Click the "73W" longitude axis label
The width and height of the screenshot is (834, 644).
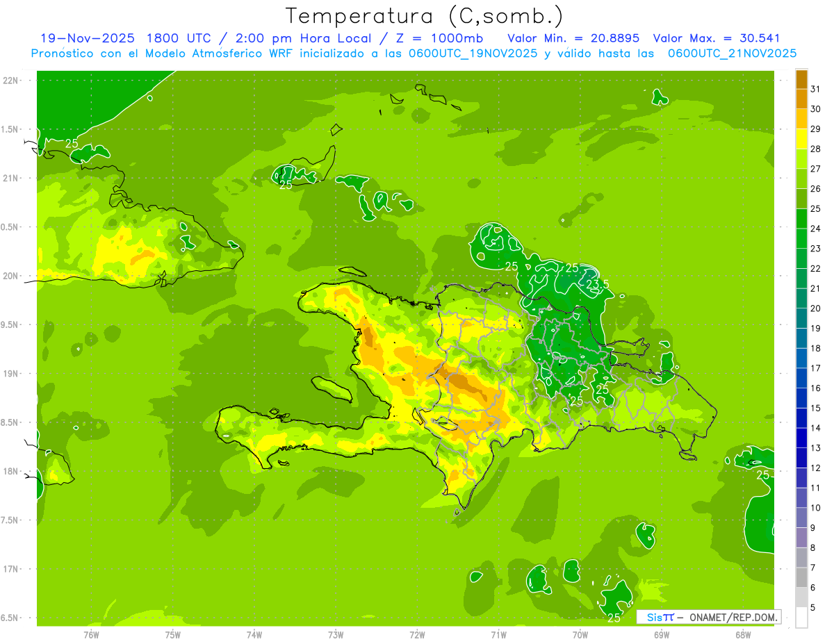click(x=336, y=634)
